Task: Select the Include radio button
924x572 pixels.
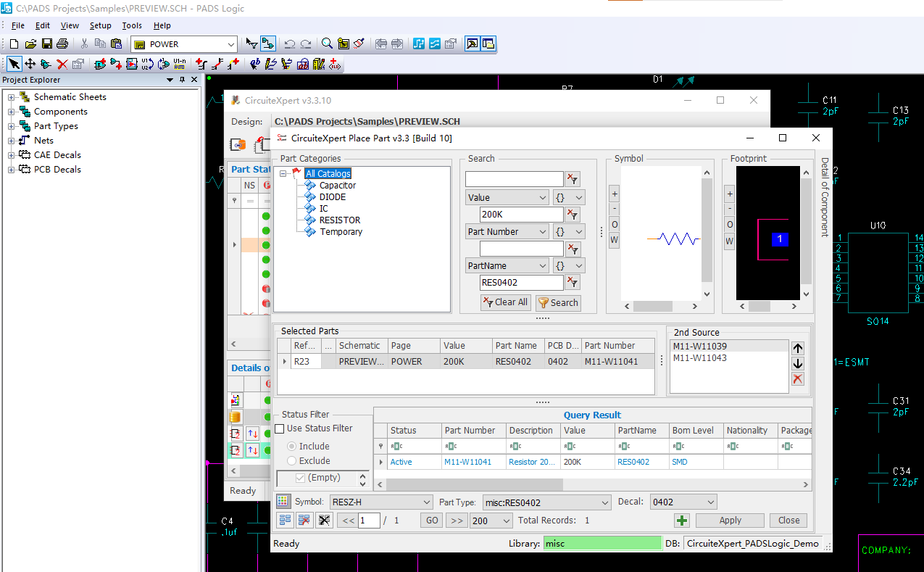Action: point(292,447)
